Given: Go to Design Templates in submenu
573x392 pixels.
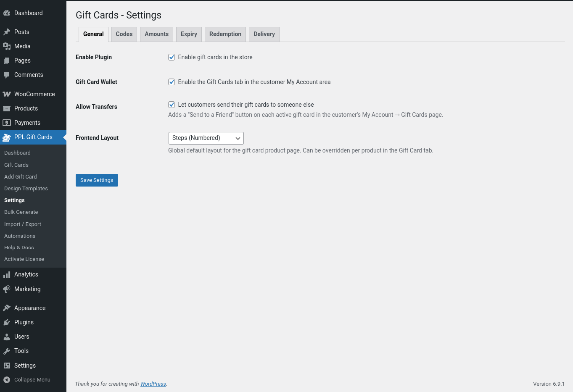Looking at the screenshot, I should tap(26, 189).
